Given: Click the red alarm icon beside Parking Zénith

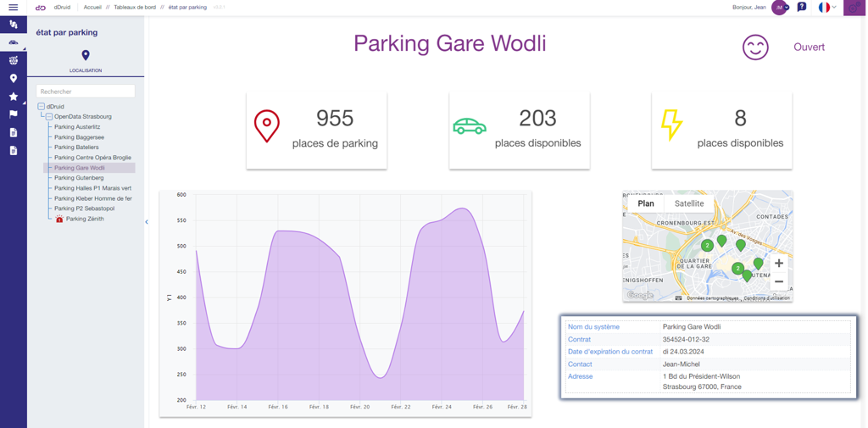Looking at the screenshot, I should (60, 220).
